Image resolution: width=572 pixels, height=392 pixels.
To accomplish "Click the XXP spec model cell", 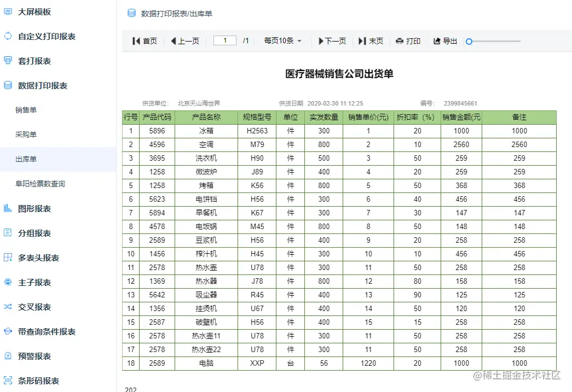I will click(257, 363).
